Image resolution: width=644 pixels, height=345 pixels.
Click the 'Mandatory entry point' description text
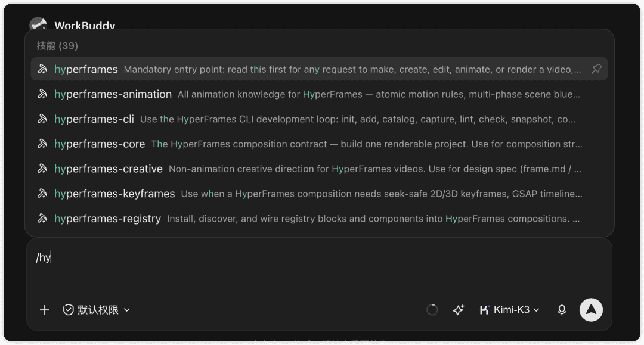[352, 69]
